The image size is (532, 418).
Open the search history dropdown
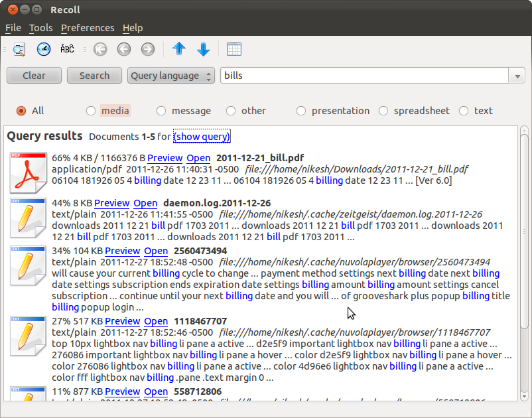[x=517, y=75]
